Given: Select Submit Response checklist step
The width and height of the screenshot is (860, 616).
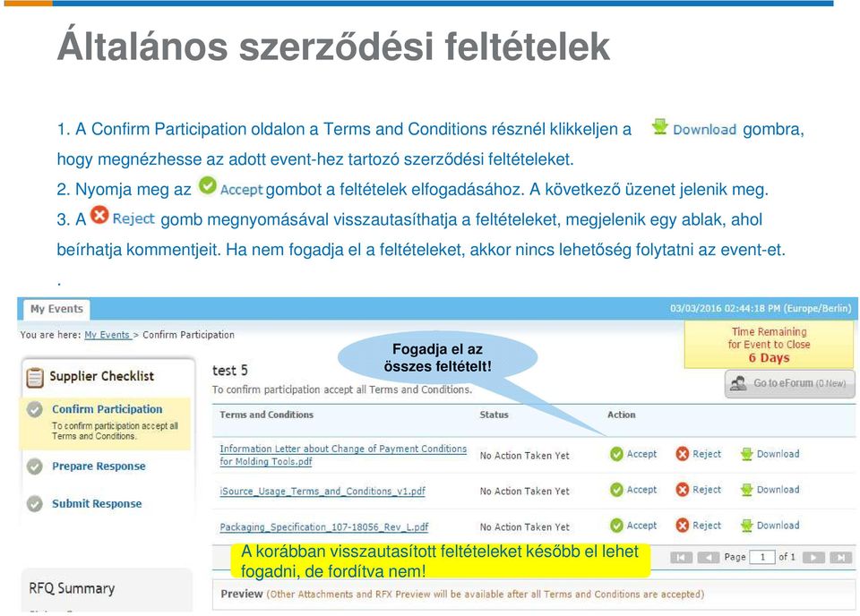Looking at the screenshot, I should [x=97, y=504].
